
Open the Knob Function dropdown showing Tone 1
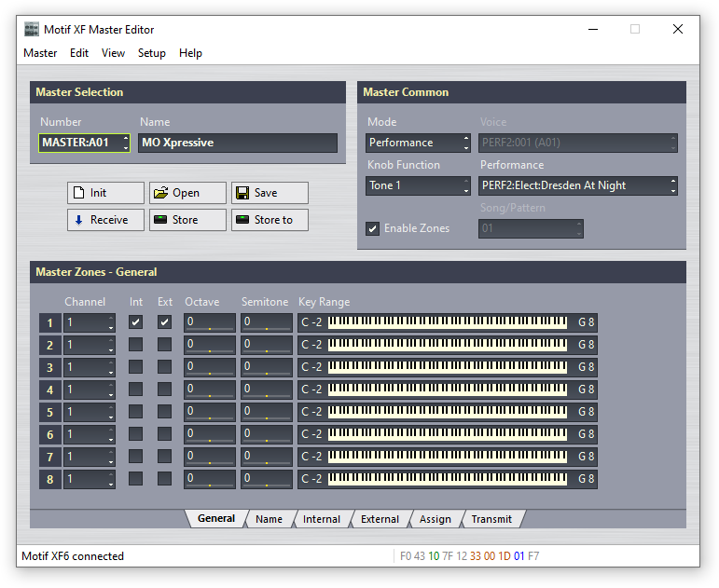pyautogui.click(x=419, y=185)
